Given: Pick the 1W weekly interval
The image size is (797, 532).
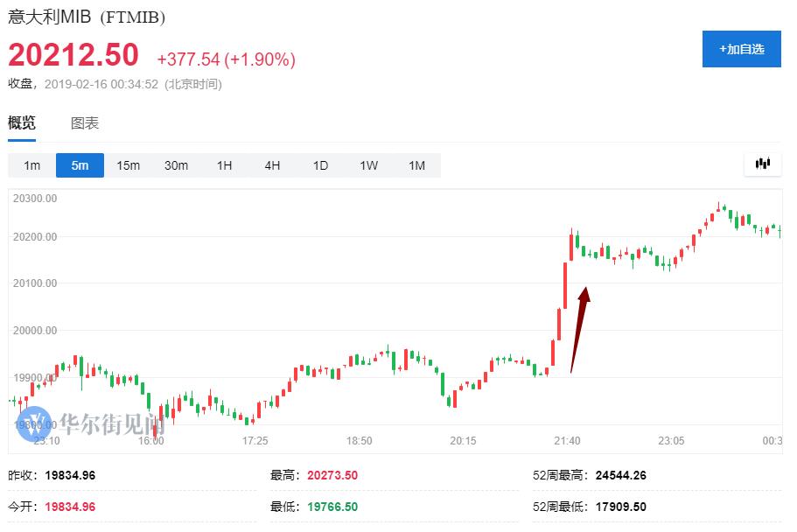Looking at the screenshot, I should pyautogui.click(x=368, y=165).
